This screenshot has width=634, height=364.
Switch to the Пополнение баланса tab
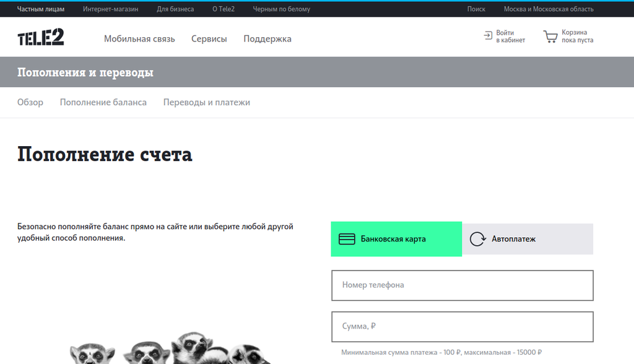pyautogui.click(x=103, y=102)
